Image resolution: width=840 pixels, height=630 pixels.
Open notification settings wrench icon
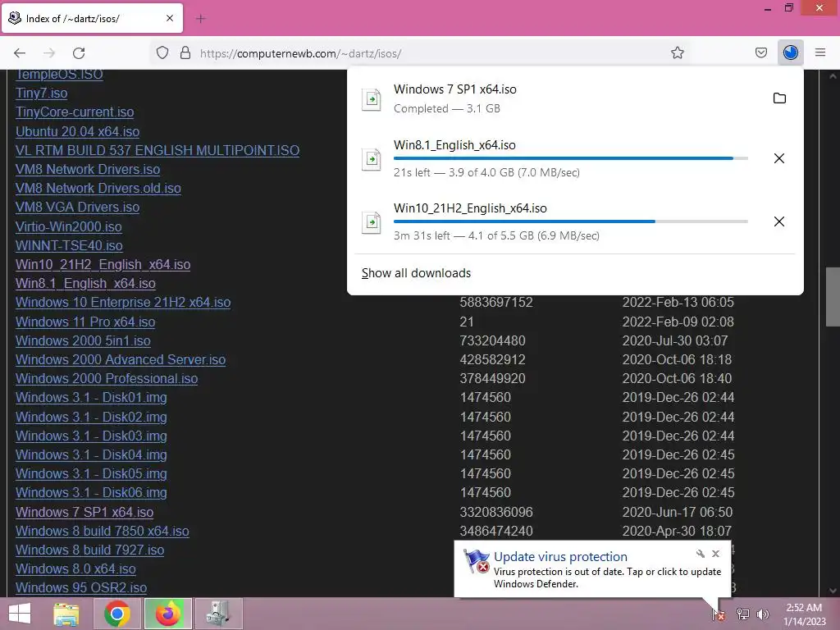tap(701, 554)
